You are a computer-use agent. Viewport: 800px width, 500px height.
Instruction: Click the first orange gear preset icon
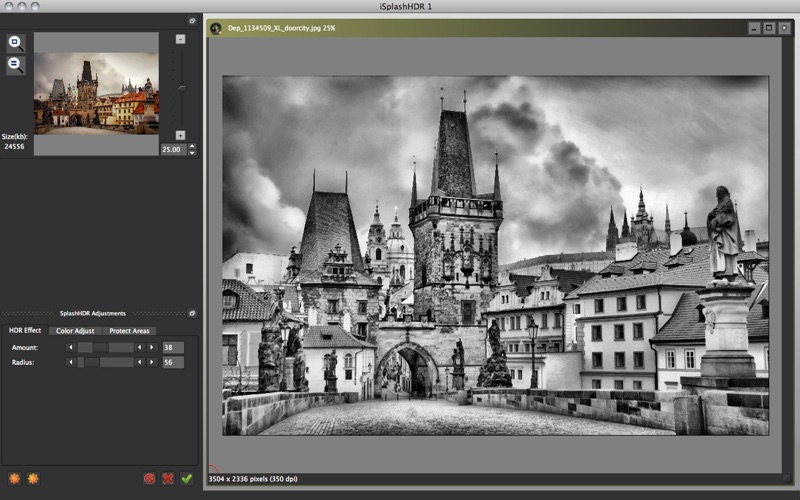(x=14, y=479)
